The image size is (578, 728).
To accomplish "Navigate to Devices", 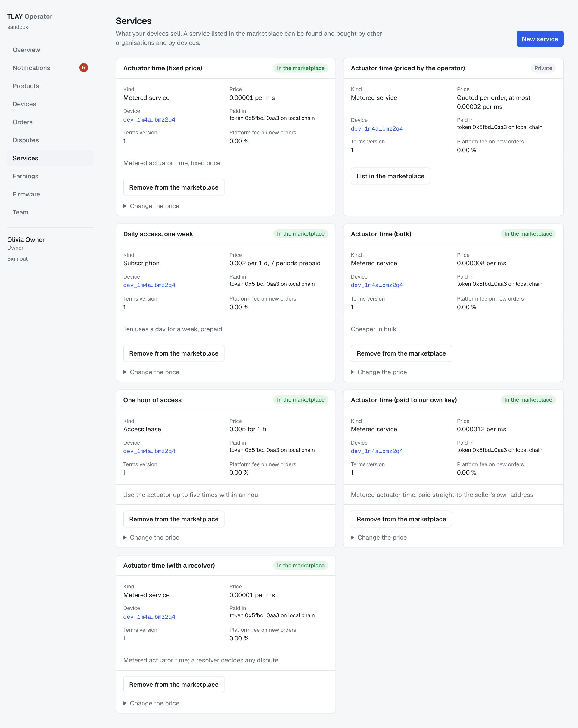I will (50, 104).
